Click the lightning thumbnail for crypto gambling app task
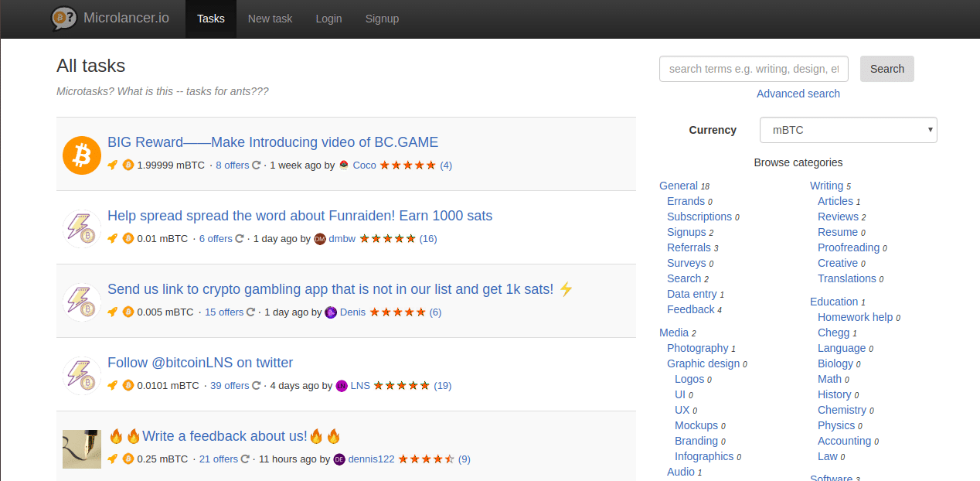This screenshot has width=980, height=481. pyautogui.click(x=82, y=302)
